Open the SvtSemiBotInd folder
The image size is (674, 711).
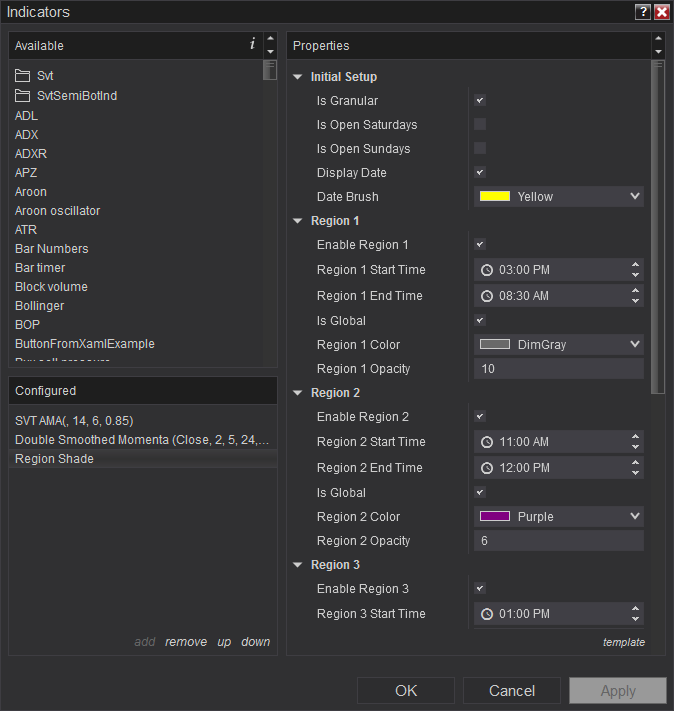pyautogui.click(x=76, y=96)
